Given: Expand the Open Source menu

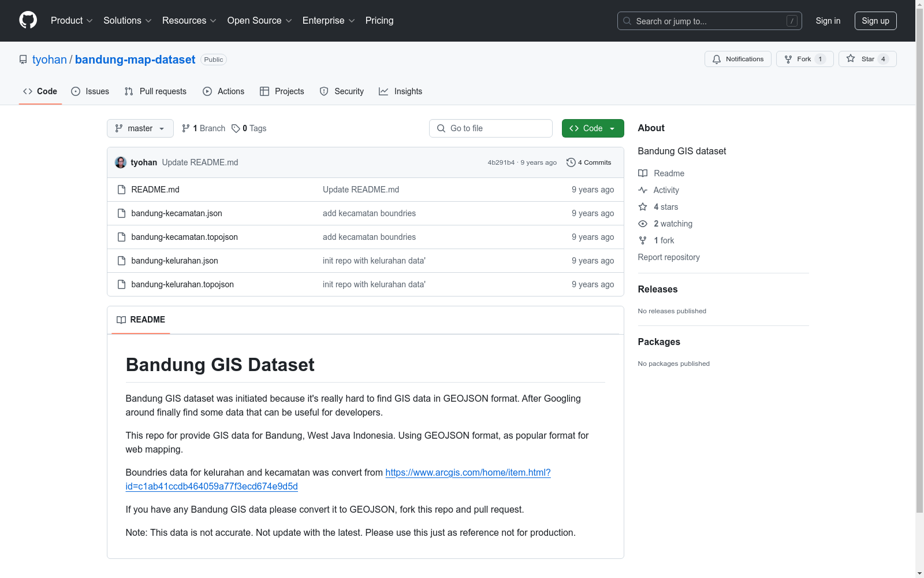Looking at the screenshot, I should [260, 21].
